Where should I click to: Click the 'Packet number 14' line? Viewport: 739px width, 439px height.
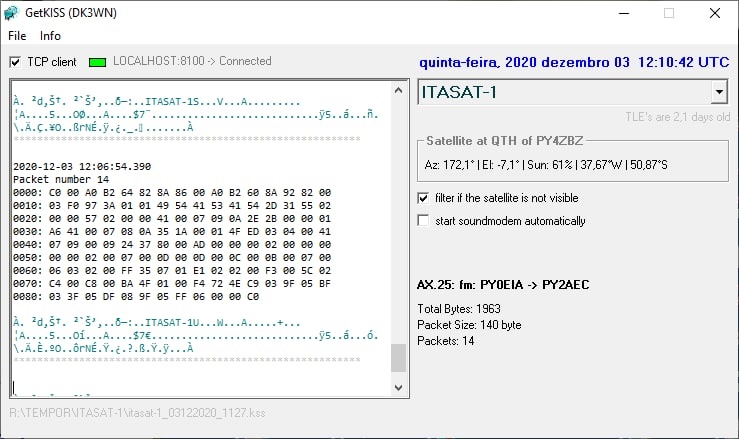(61, 180)
